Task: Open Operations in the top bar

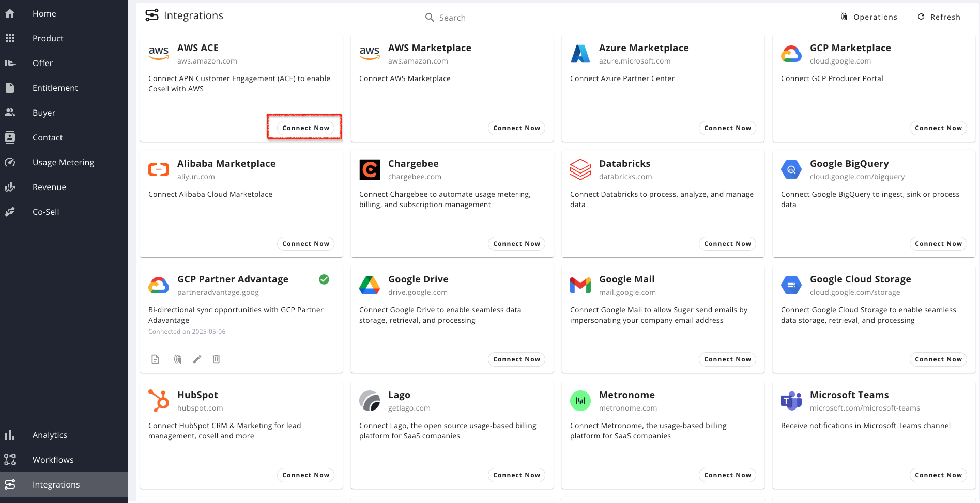Action: coord(869,17)
